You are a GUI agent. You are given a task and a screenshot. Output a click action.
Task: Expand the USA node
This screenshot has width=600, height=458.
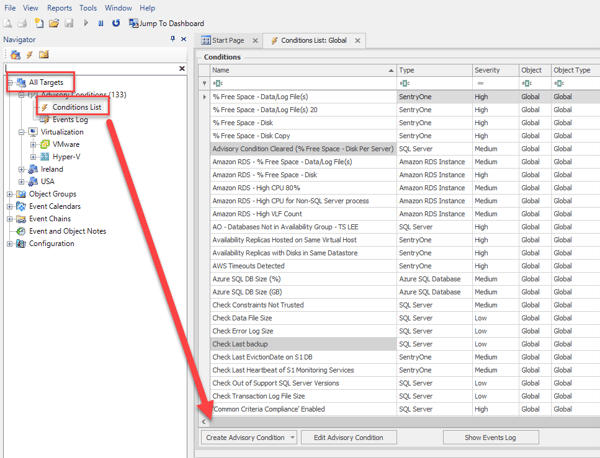coord(21,181)
